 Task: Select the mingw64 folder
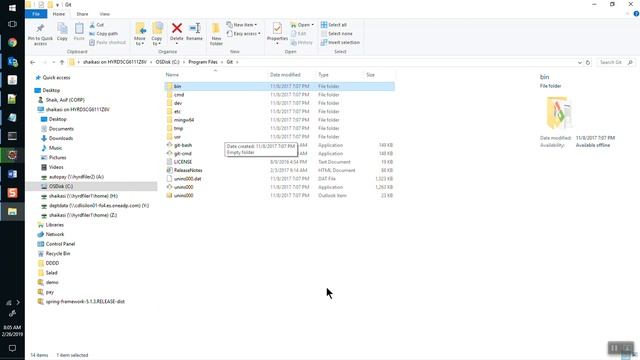click(x=184, y=120)
